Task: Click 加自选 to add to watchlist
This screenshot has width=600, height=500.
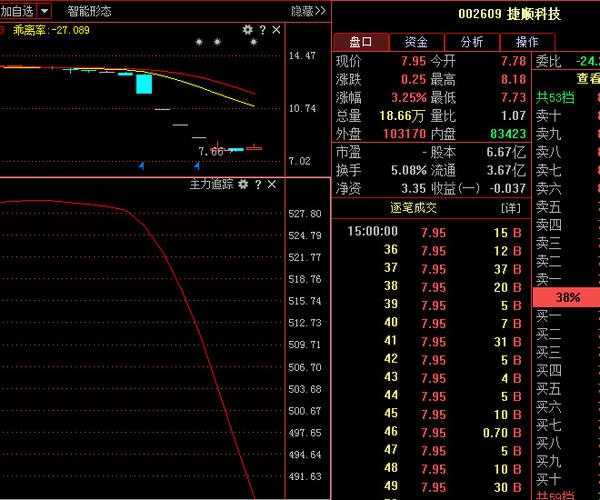Action: [17, 11]
